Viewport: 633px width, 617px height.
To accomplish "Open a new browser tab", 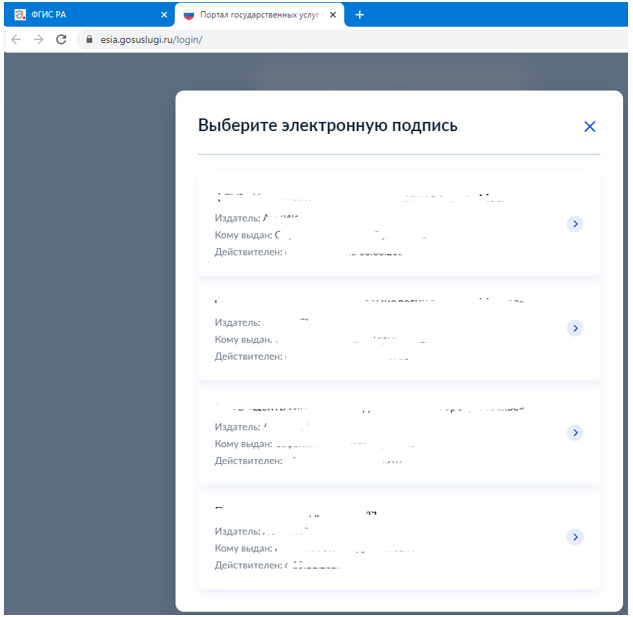I will click(359, 15).
